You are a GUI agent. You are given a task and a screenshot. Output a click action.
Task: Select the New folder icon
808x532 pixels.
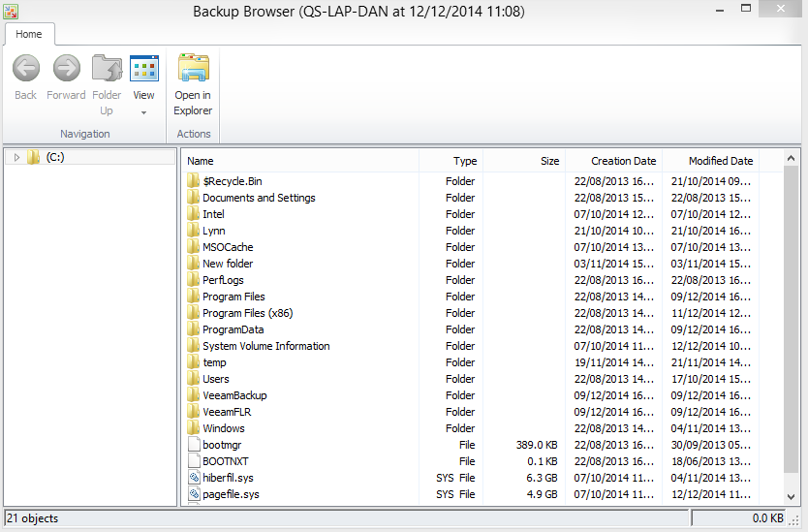coord(193,264)
